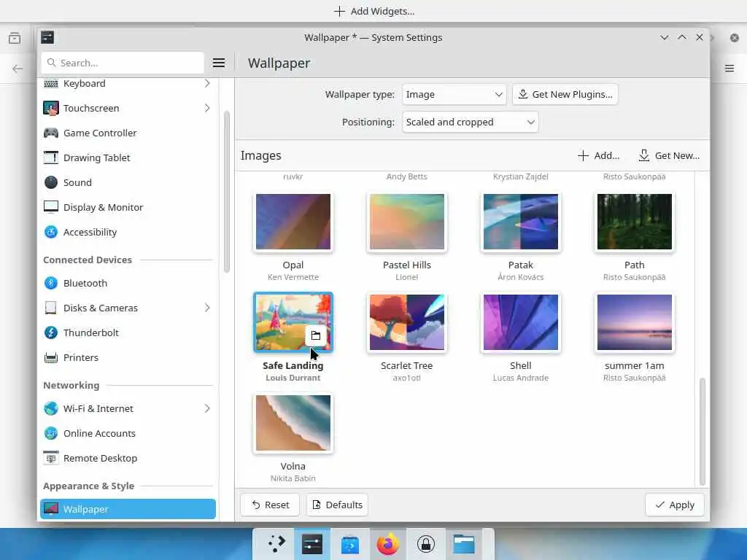Open Touchscreen settings via its icon

51,108
